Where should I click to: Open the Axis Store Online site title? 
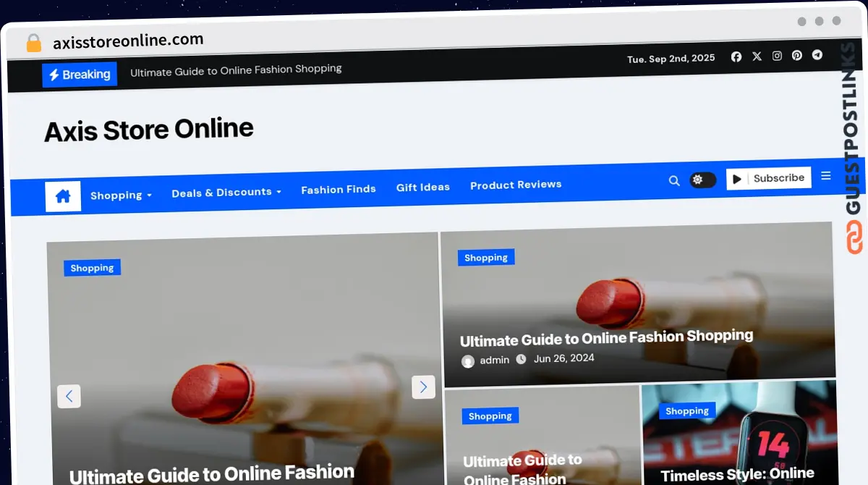149,130
